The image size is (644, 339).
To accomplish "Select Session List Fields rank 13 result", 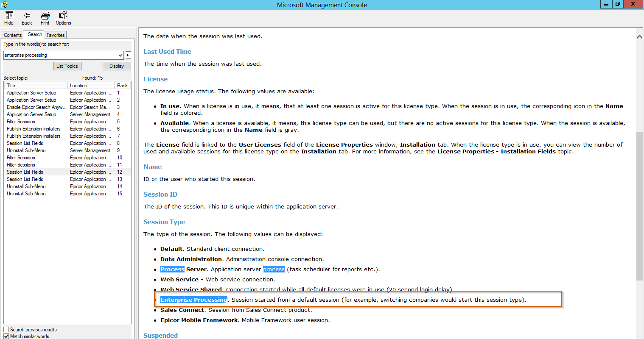I will pyautogui.click(x=67, y=179).
